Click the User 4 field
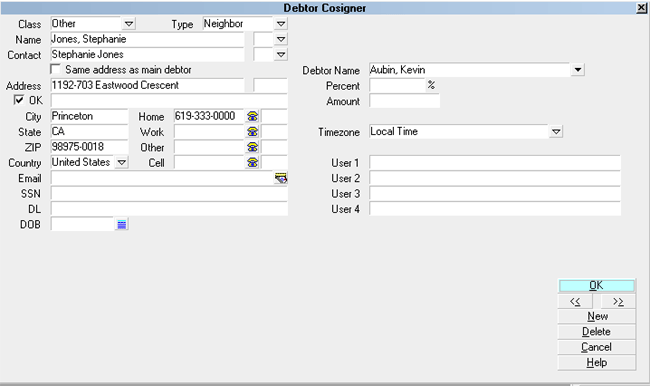 tap(495, 209)
